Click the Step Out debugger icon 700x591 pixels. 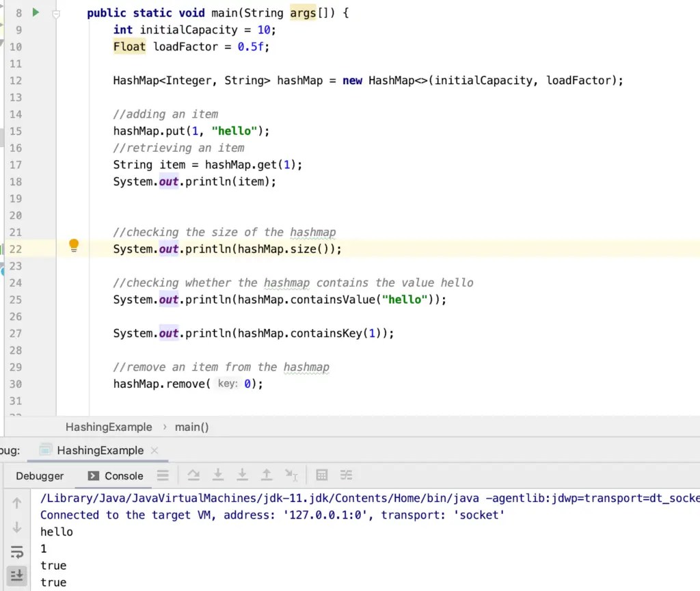click(x=267, y=475)
